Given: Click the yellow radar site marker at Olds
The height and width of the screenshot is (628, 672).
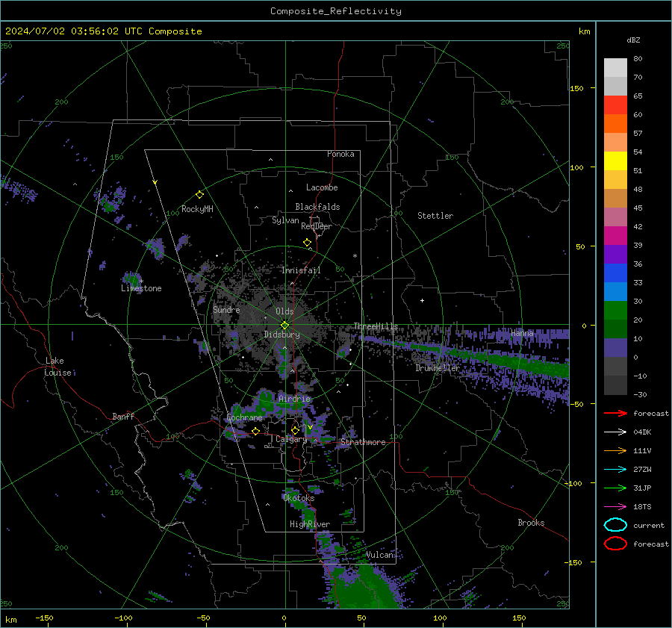Looking at the screenshot, I should [284, 326].
